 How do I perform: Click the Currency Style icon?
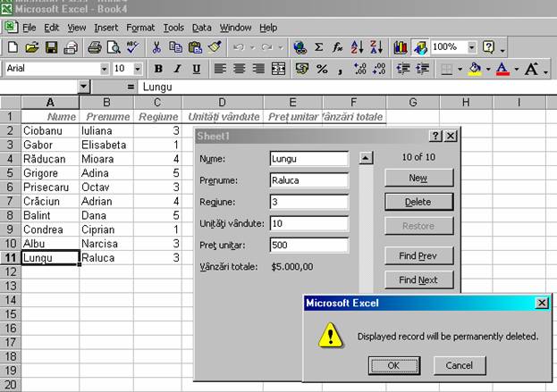[x=301, y=69]
